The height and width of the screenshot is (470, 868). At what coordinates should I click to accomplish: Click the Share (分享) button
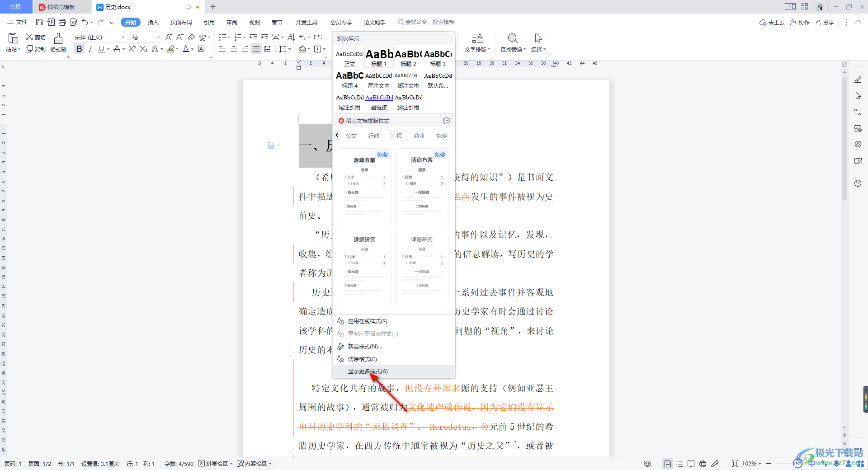point(825,22)
